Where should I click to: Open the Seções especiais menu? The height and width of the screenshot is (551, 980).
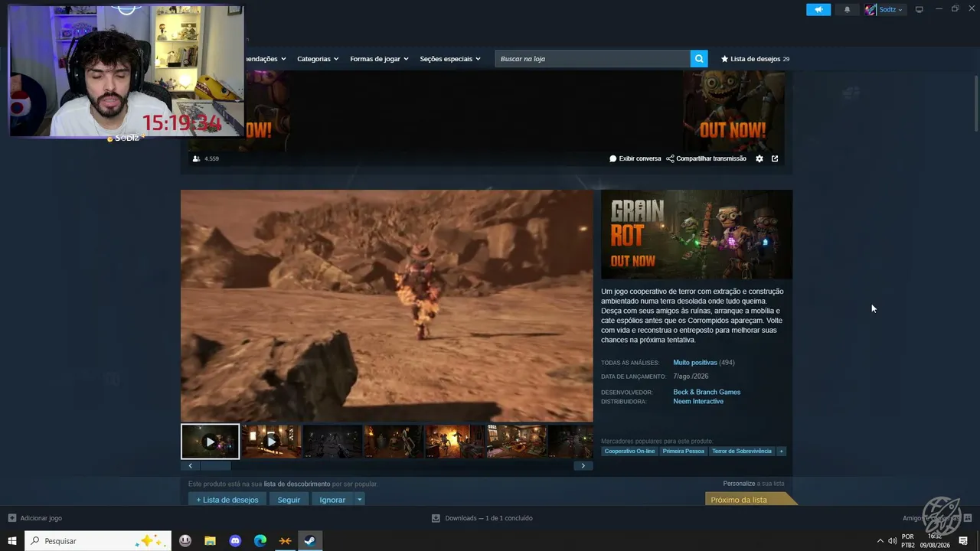[450, 59]
